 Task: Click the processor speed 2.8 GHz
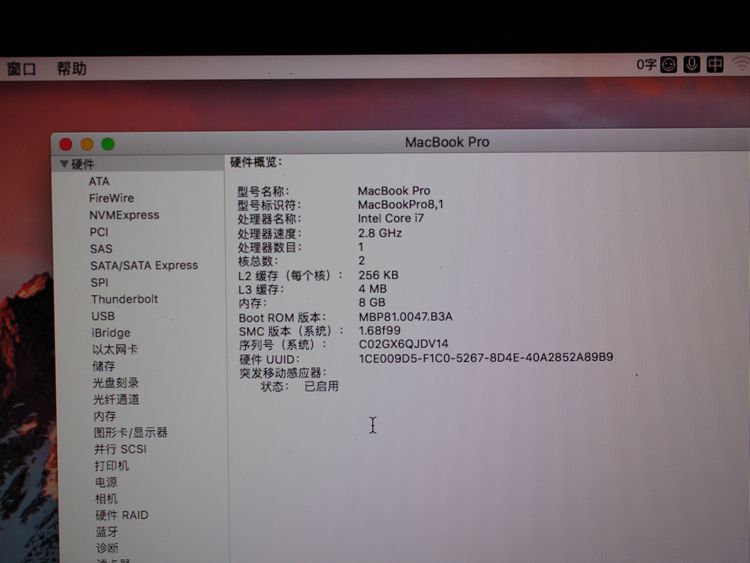tap(380, 233)
